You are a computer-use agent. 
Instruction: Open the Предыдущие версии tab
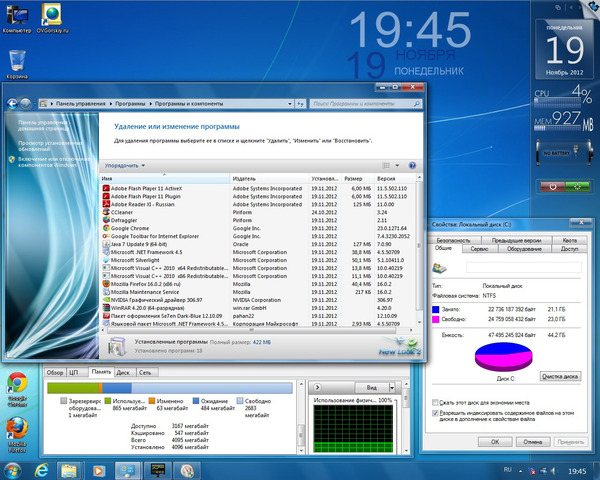click(x=516, y=240)
